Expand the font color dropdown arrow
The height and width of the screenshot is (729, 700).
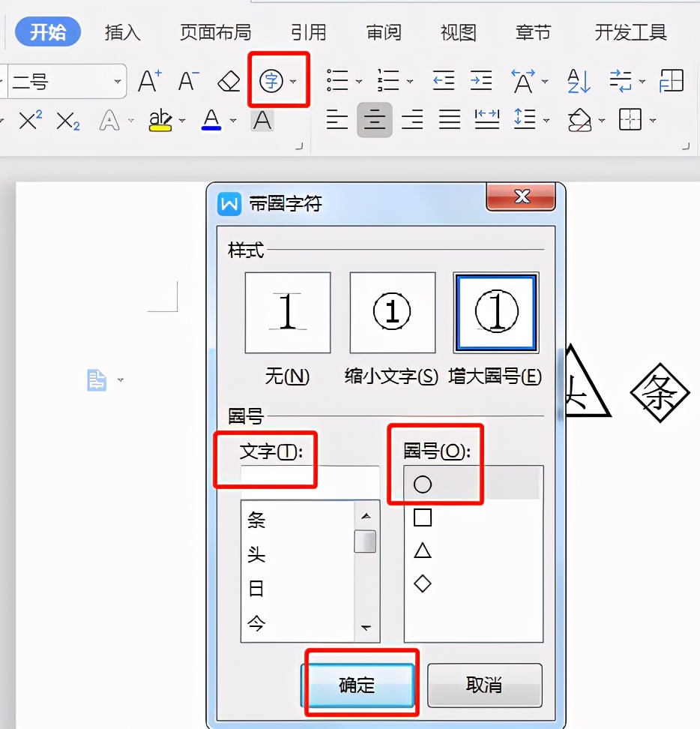pos(233,121)
